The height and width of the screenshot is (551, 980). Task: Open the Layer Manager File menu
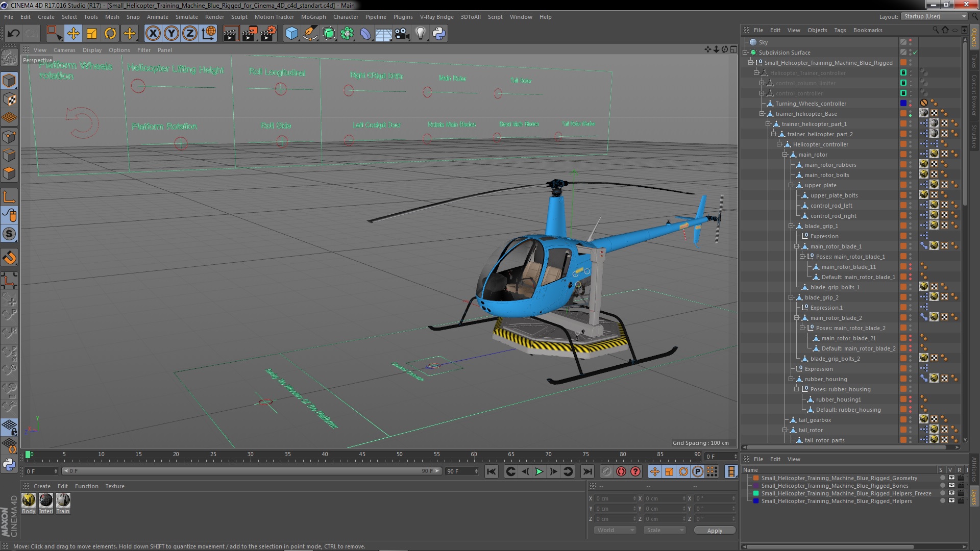[758, 459]
